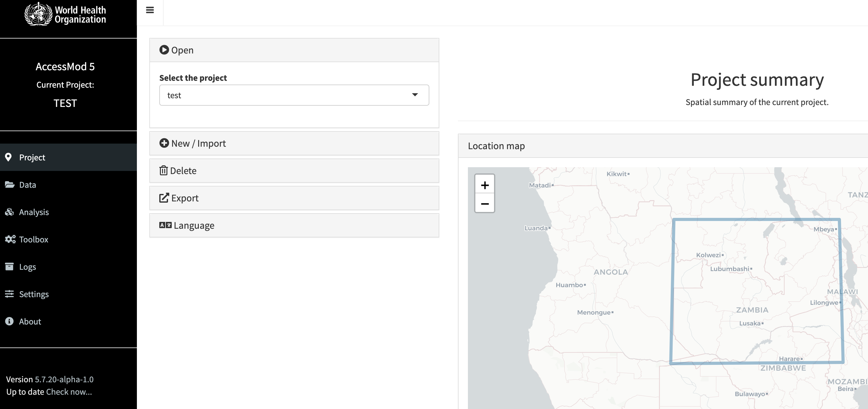The width and height of the screenshot is (868, 409).
Task: Open the Data folder icon in sidebar
Action: [9, 185]
